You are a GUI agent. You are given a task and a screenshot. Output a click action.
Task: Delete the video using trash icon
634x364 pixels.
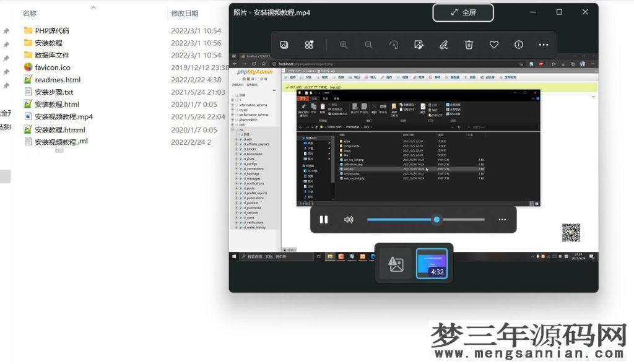pyautogui.click(x=469, y=45)
